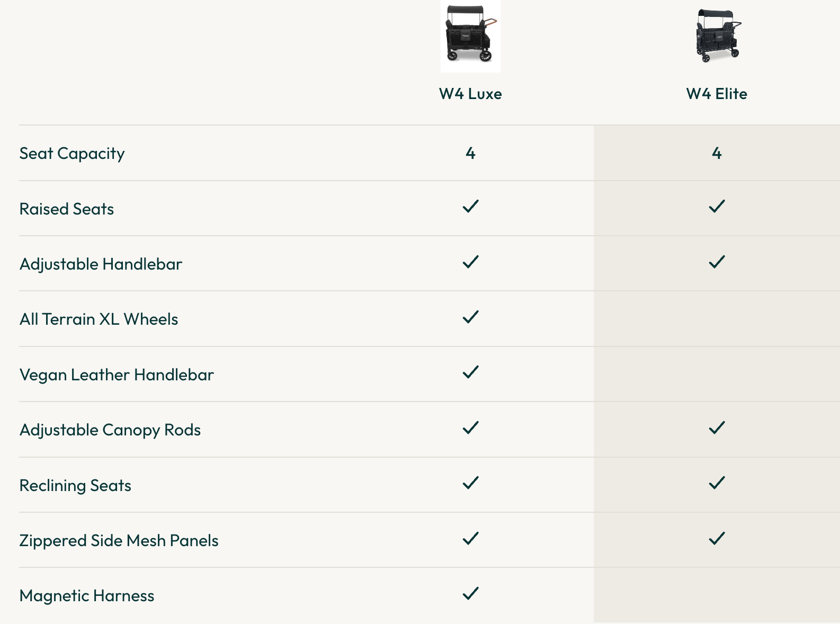Image resolution: width=840 pixels, height=624 pixels.
Task: Click W4 Luxe Magnetic Harness checkmark
Action: (470, 594)
